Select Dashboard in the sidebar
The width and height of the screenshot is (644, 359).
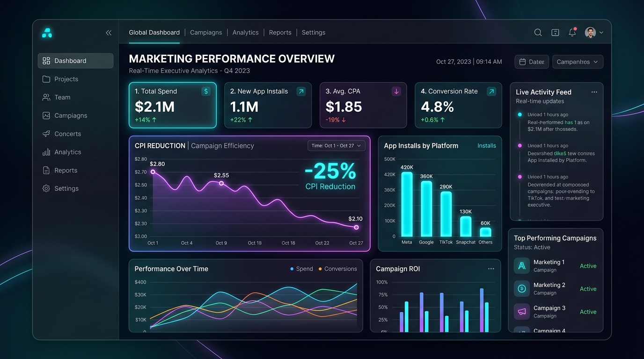click(75, 61)
